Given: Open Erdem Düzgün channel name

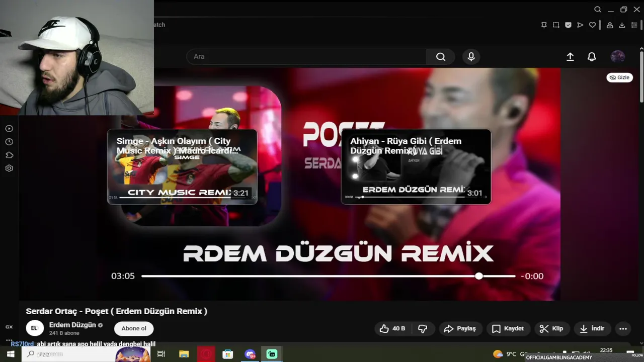Looking at the screenshot, I should click(x=72, y=325).
